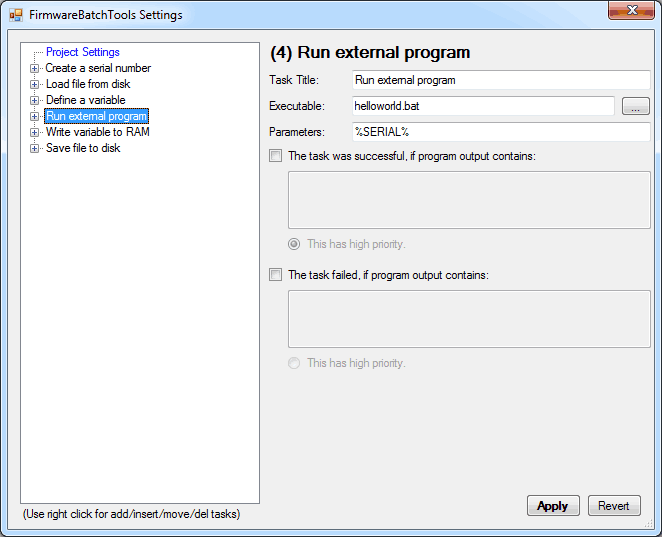Image resolution: width=662 pixels, height=537 pixels.
Task: Select high priority radio under success output
Action: coord(294,244)
